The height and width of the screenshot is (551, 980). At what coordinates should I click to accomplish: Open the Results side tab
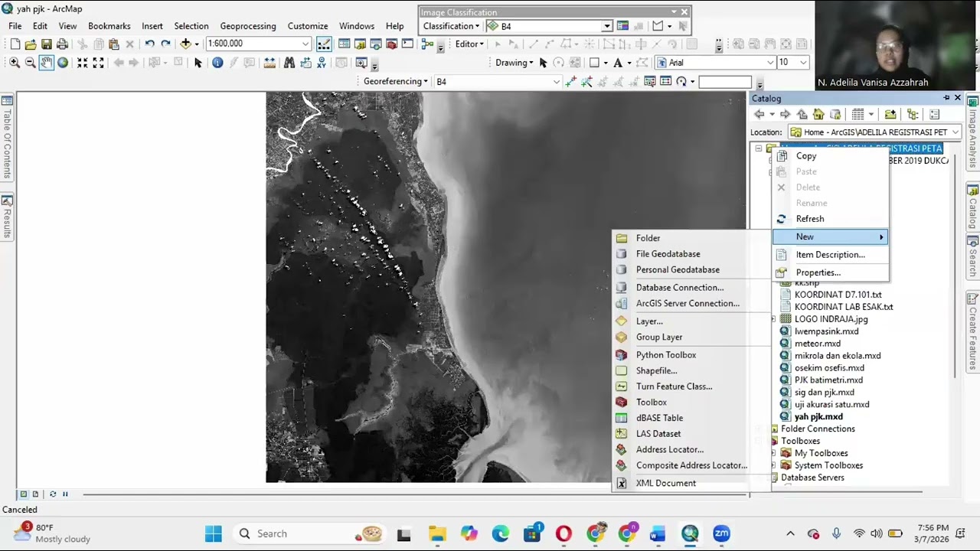pyautogui.click(x=7, y=217)
